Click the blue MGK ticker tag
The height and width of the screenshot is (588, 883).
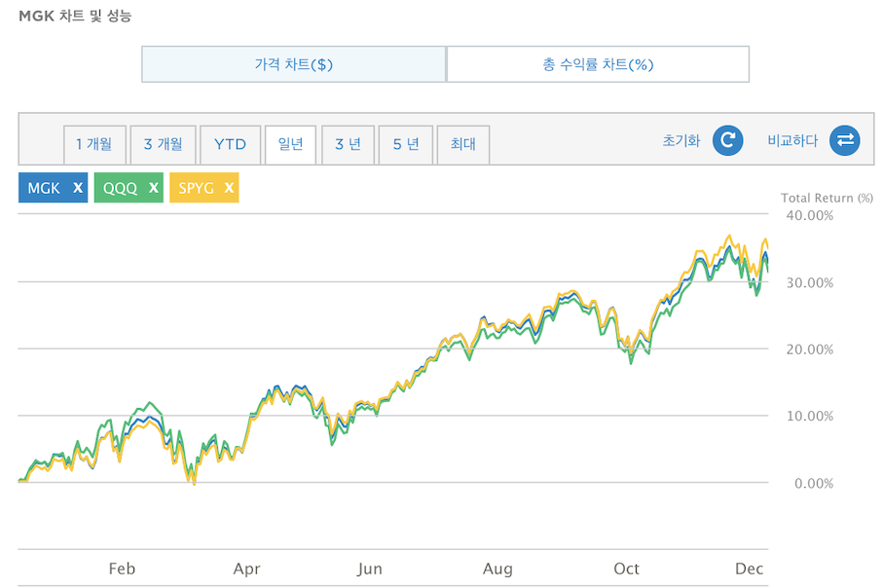53,188
